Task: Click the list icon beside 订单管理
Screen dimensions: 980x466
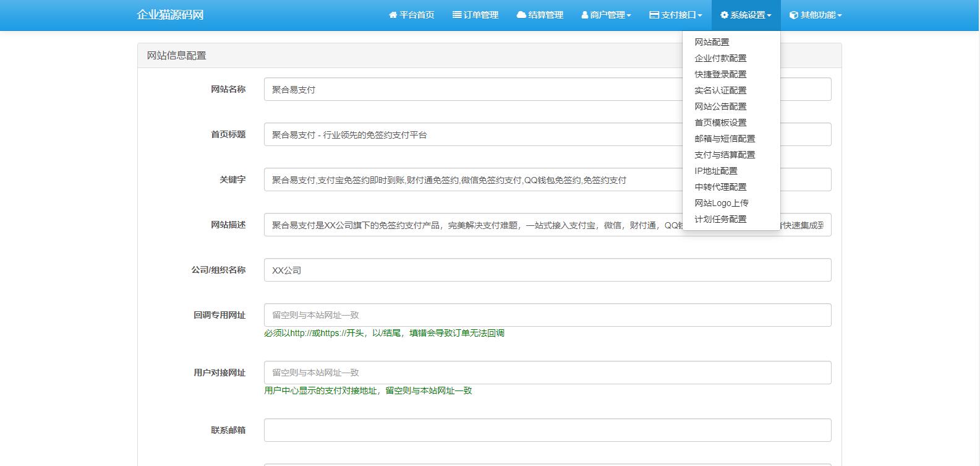Action: (457, 15)
